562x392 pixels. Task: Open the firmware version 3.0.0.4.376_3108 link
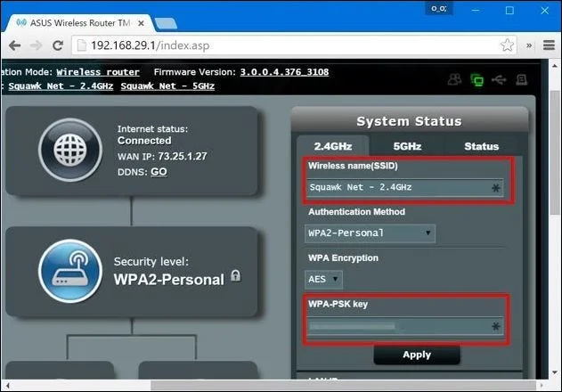[284, 72]
